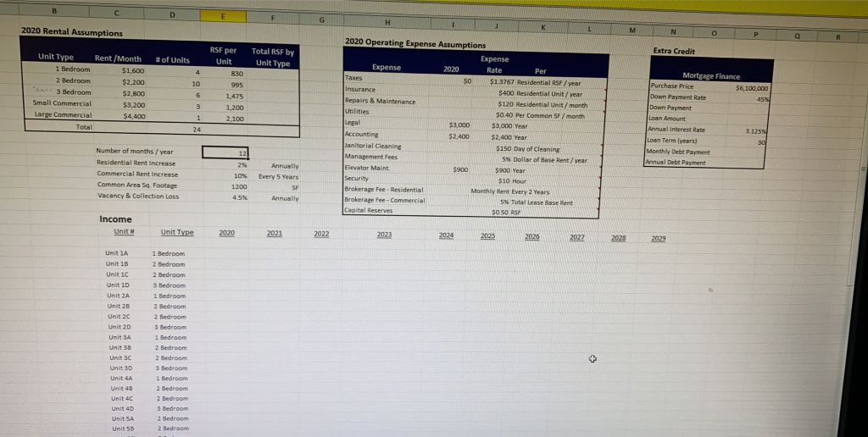The width and height of the screenshot is (868, 437).
Task: Select the $2,400 Accounting 2020 value cell
Action: [459, 136]
